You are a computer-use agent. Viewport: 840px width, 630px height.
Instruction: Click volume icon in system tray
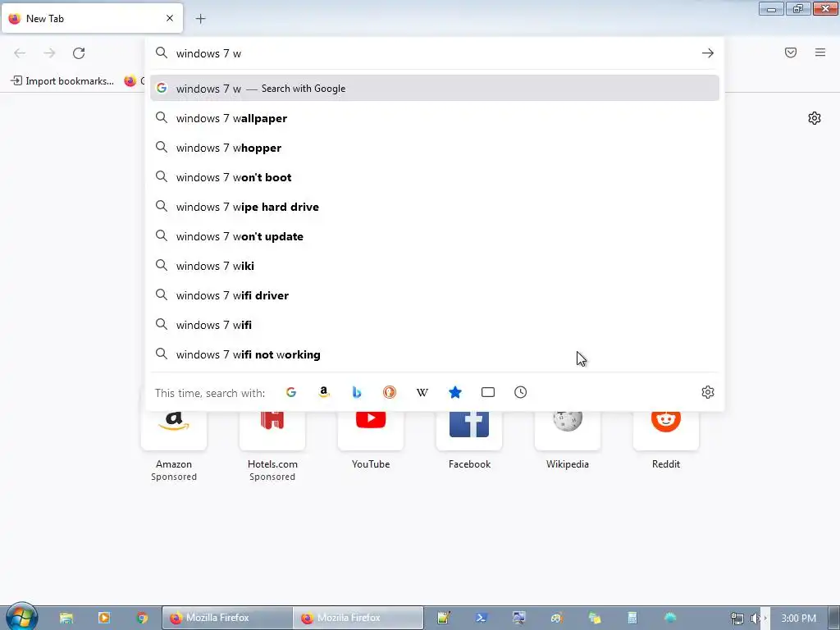(x=755, y=619)
